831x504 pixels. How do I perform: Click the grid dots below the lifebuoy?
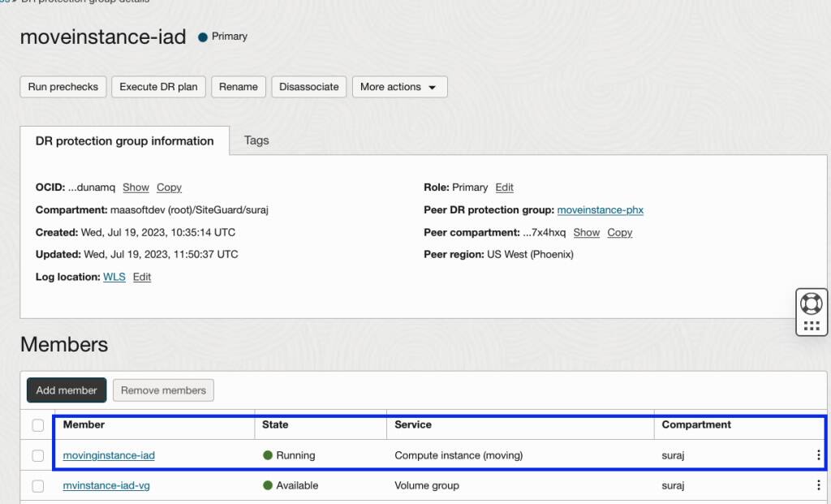812,326
